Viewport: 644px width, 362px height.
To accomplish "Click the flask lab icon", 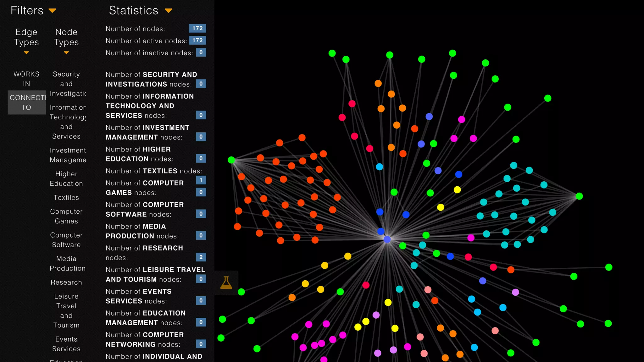I will [x=226, y=283].
